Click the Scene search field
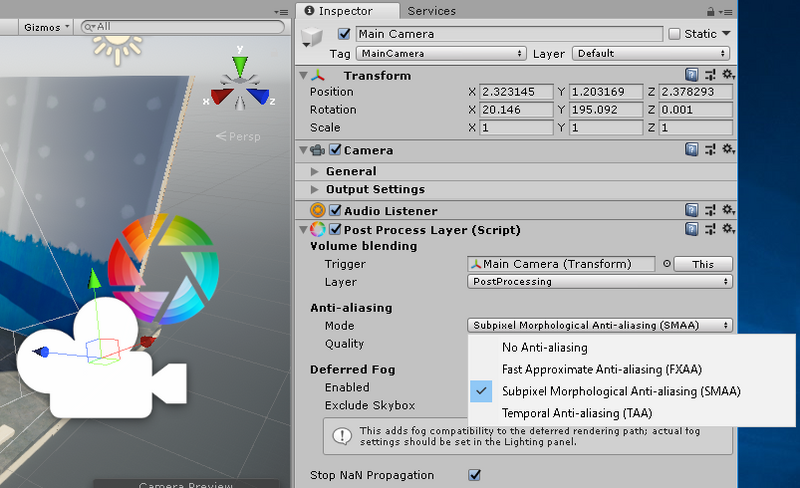 click(x=183, y=27)
